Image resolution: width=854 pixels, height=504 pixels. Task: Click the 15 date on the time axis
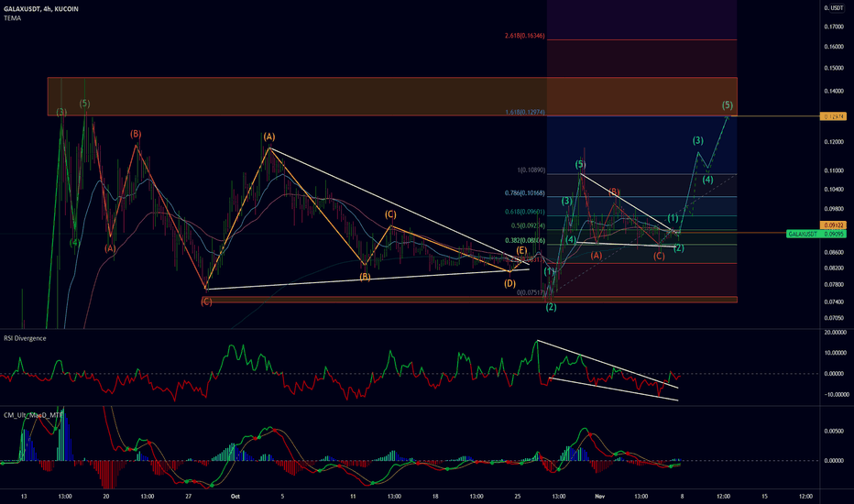tap(764, 497)
